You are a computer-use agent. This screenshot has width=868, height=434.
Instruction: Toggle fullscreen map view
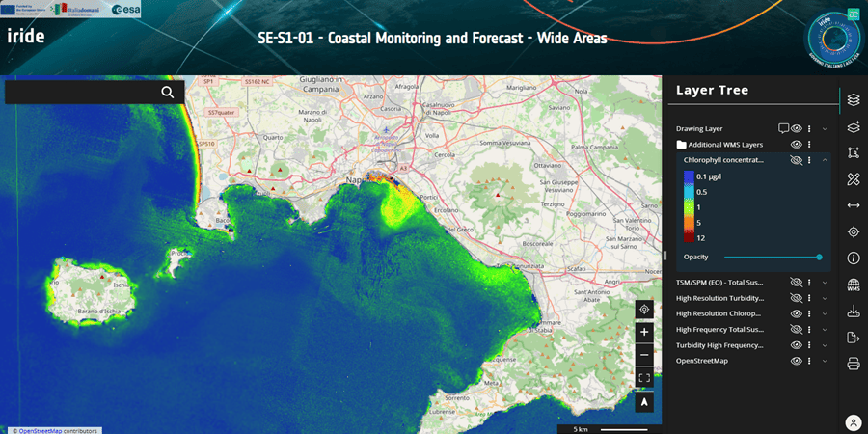point(644,378)
